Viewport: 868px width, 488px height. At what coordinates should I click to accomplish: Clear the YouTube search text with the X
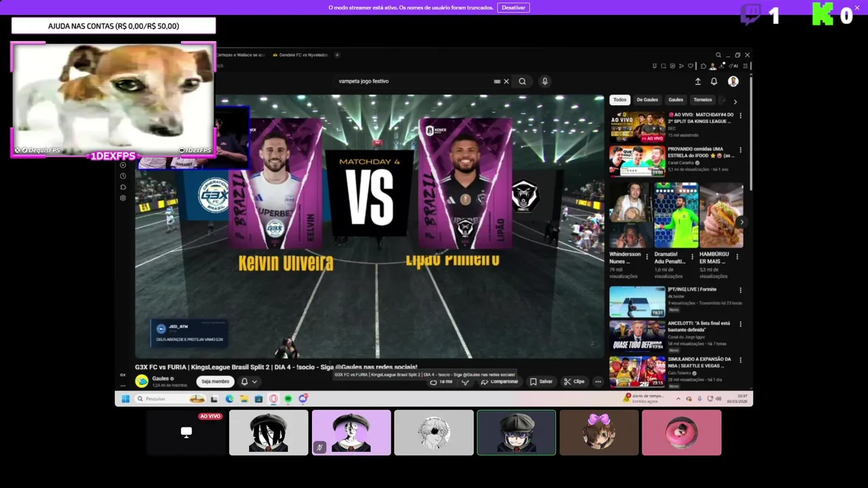point(506,81)
